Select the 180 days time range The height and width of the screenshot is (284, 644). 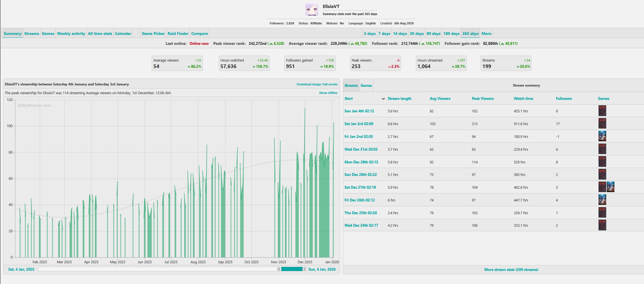click(451, 33)
